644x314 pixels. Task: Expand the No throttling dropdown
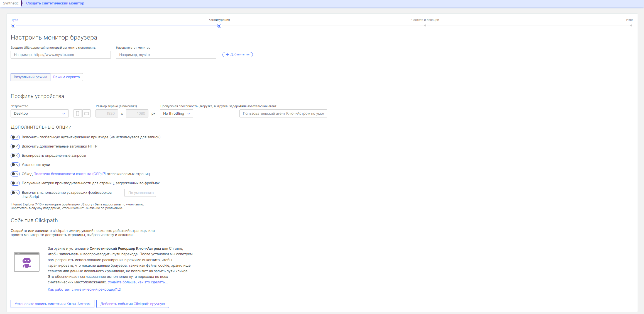point(176,114)
